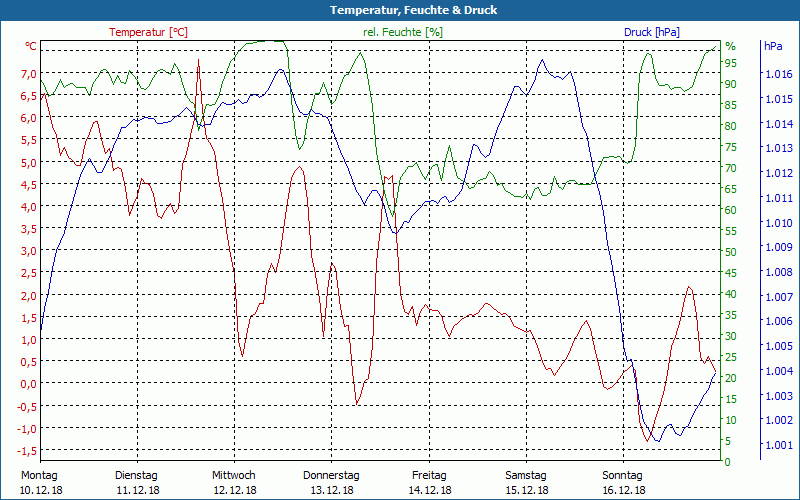Click the 'Dienstag' day label
Image resolution: width=800 pixels, height=500 pixels.
[x=136, y=475]
